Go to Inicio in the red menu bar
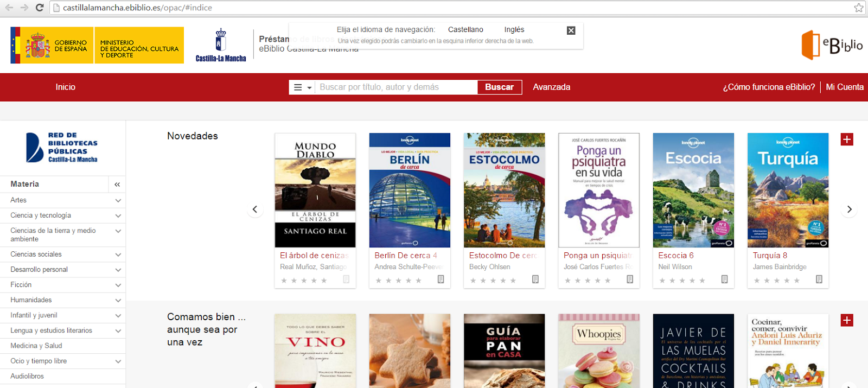 (65, 87)
